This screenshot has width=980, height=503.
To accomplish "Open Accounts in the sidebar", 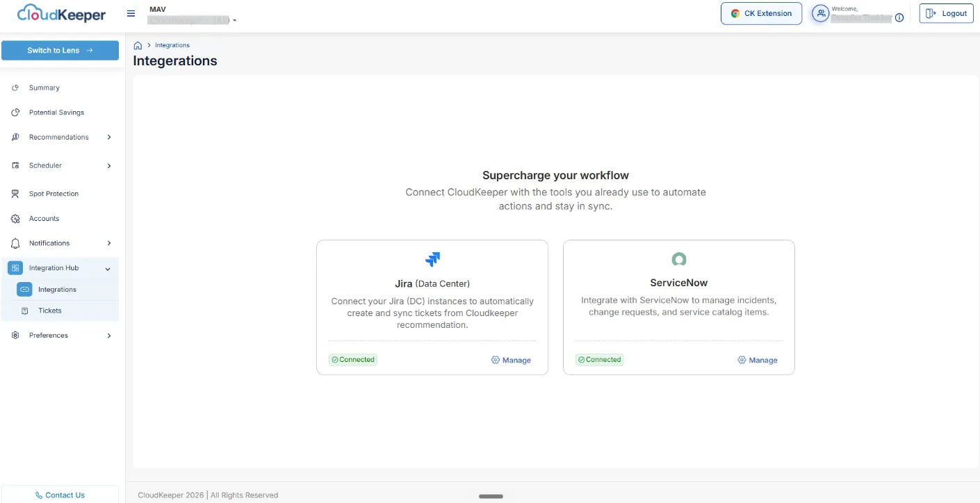I will pyautogui.click(x=44, y=219).
